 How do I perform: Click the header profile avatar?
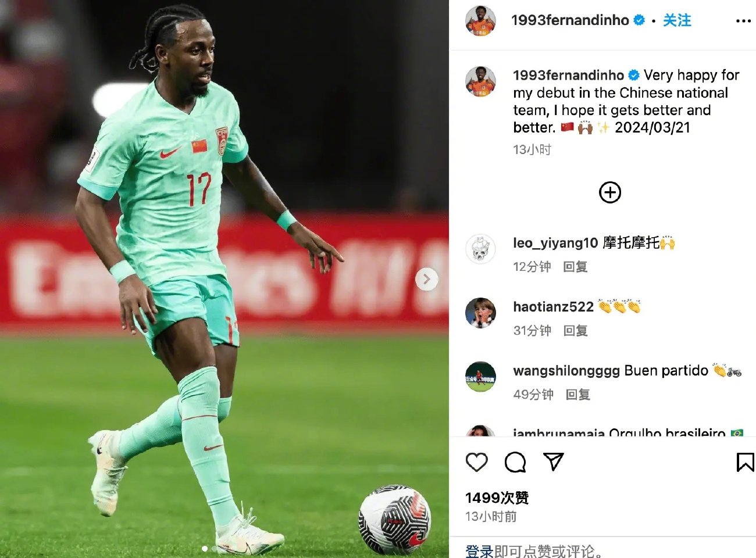click(x=480, y=21)
